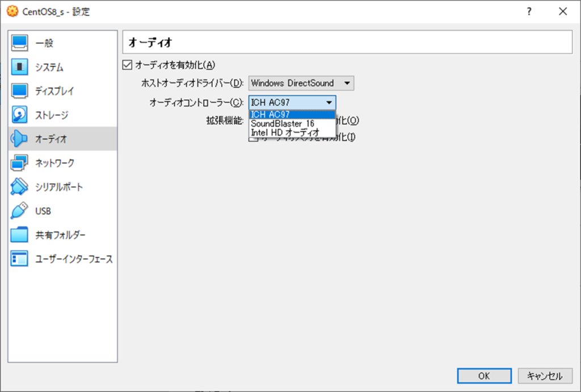The height and width of the screenshot is (392, 581).
Task: Click the キャンセル button
Action: click(x=545, y=376)
